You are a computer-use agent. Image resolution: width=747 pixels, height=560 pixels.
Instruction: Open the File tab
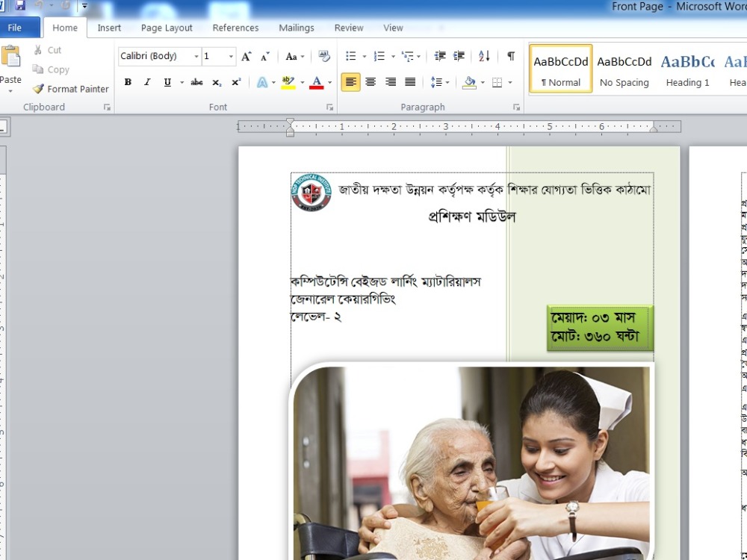pos(15,28)
